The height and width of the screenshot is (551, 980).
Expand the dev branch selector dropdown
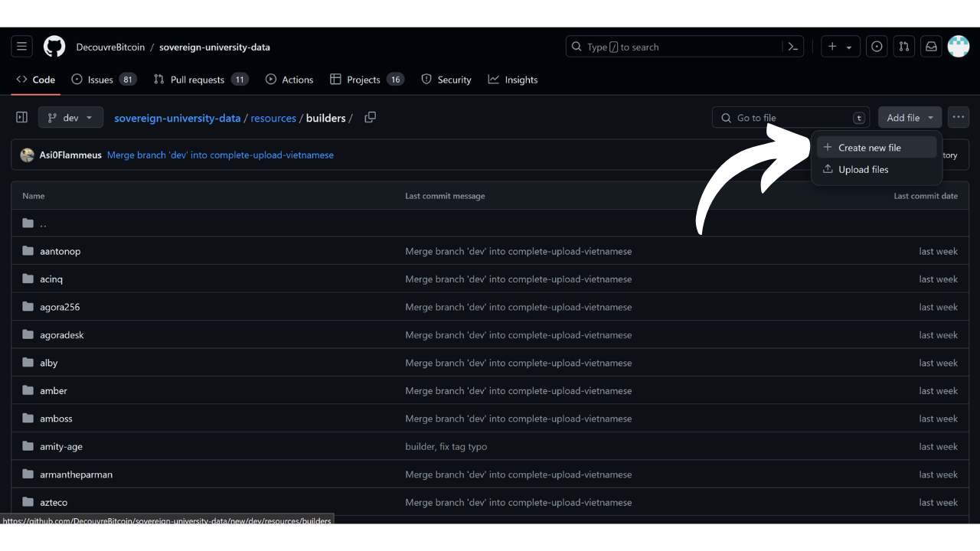click(70, 118)
